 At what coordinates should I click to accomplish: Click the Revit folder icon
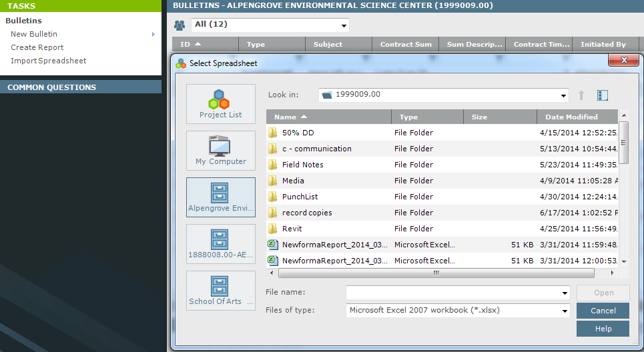(272, 229)
